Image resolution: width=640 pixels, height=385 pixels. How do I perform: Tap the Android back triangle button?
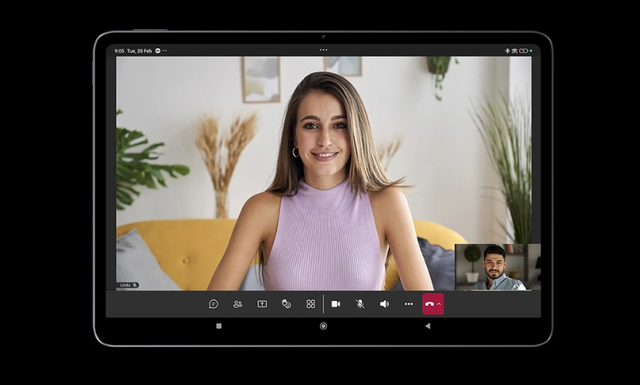[x=427, y=326]
